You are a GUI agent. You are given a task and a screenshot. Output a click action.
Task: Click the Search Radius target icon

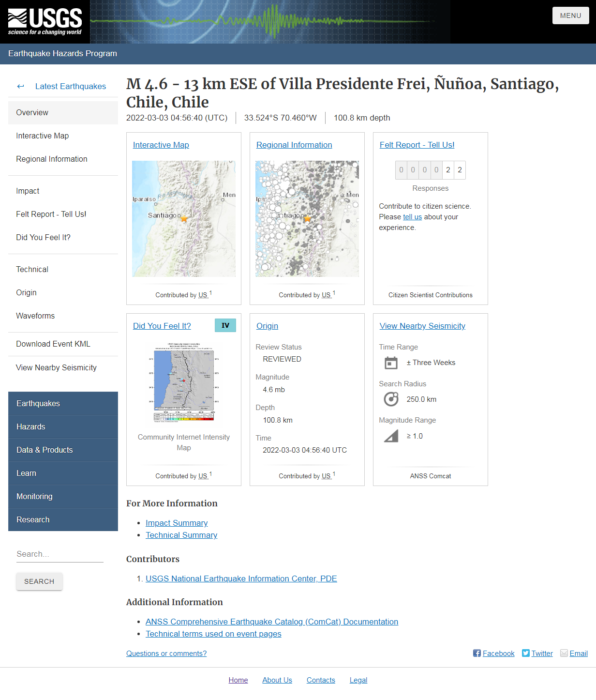point(391,399)
